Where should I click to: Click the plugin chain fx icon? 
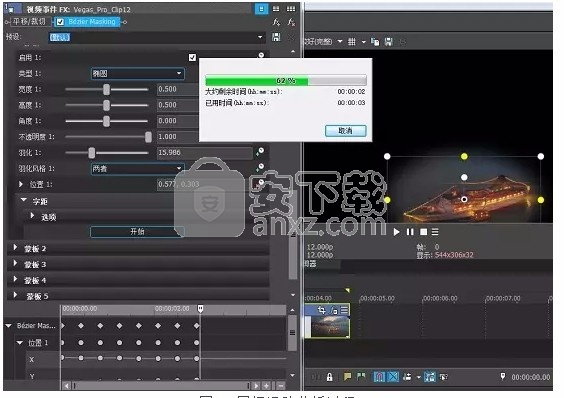click(x=276, y=22)
